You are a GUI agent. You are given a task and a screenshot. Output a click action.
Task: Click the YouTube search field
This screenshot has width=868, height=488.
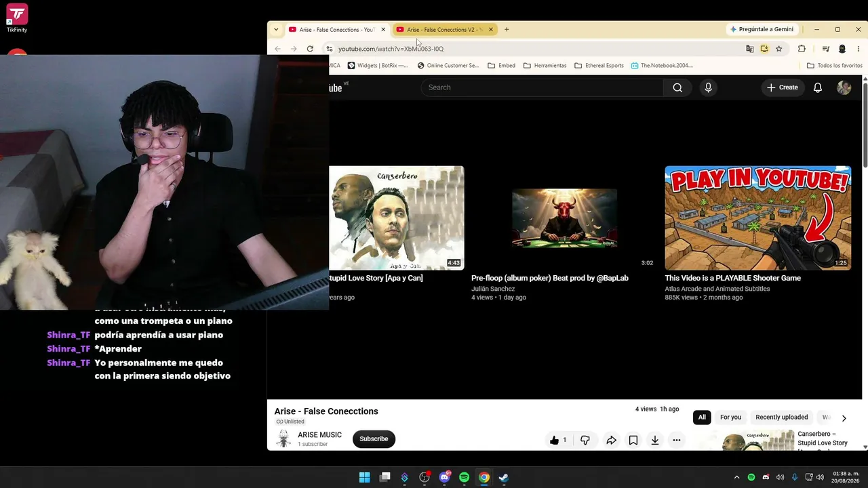pyautogui.click(x=542, y=87)
